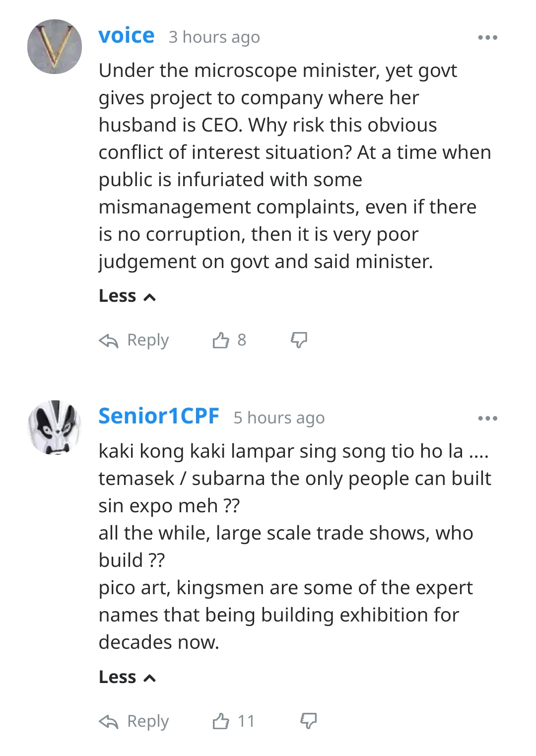Dislike Senior1CPF's comment with thumbs down
536x756 pixels.
(x=309, y=721)
